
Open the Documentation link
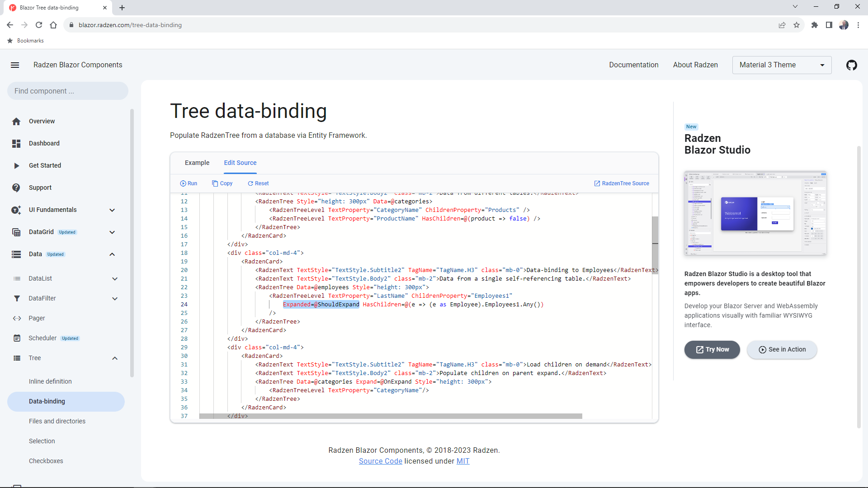[633, 65]
